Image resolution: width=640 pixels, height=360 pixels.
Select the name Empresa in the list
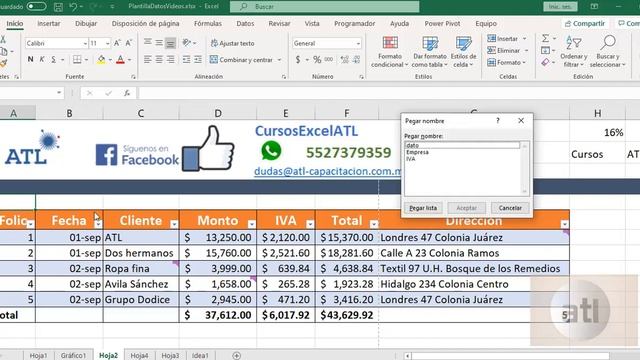[417, 152]
